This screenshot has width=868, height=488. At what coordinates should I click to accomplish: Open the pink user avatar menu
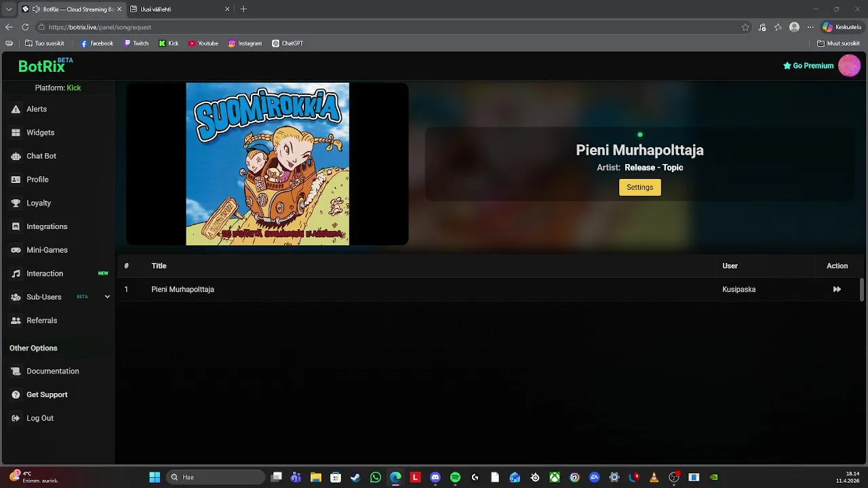849,66
